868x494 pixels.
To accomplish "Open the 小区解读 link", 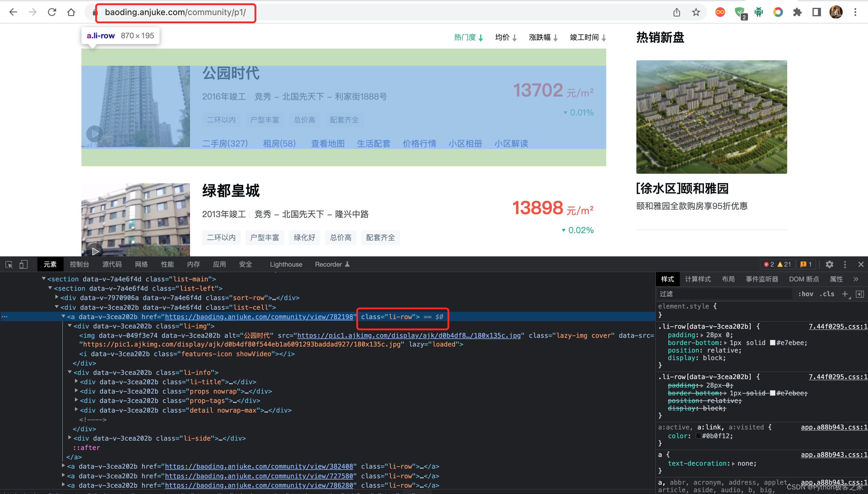I will [511, 144].
